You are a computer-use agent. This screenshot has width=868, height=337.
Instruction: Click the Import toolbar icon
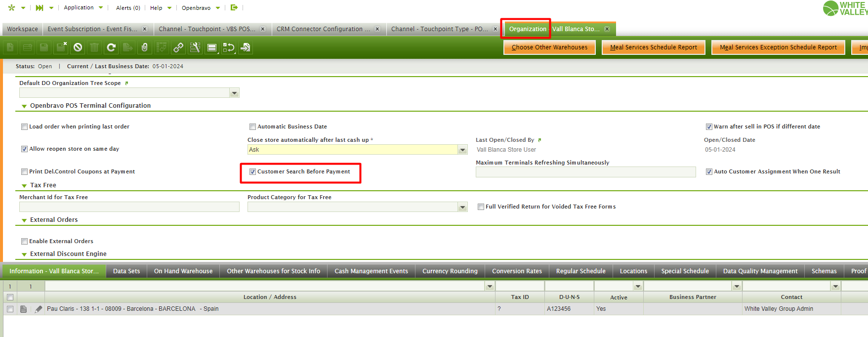click(x=246, y=47)
